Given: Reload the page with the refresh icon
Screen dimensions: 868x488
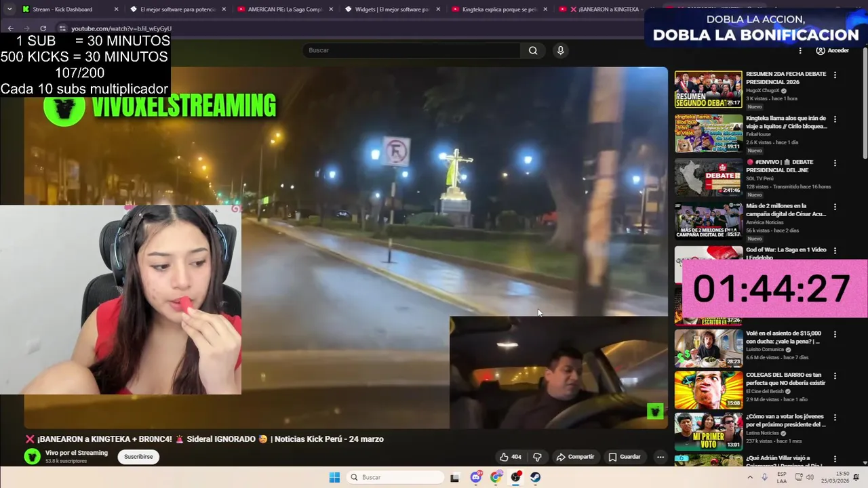Looking at the screenshot, I should click(x=43, y=28).
